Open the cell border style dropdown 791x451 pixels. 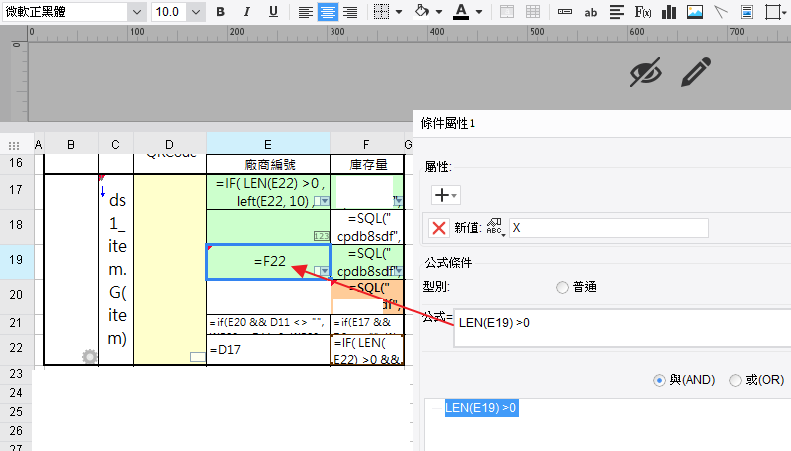pos(399,12)
